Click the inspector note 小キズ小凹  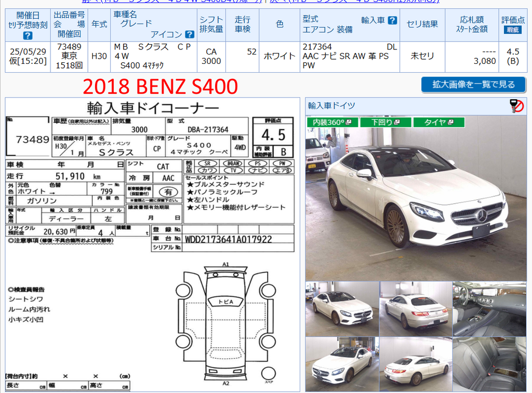pos(26,319)
